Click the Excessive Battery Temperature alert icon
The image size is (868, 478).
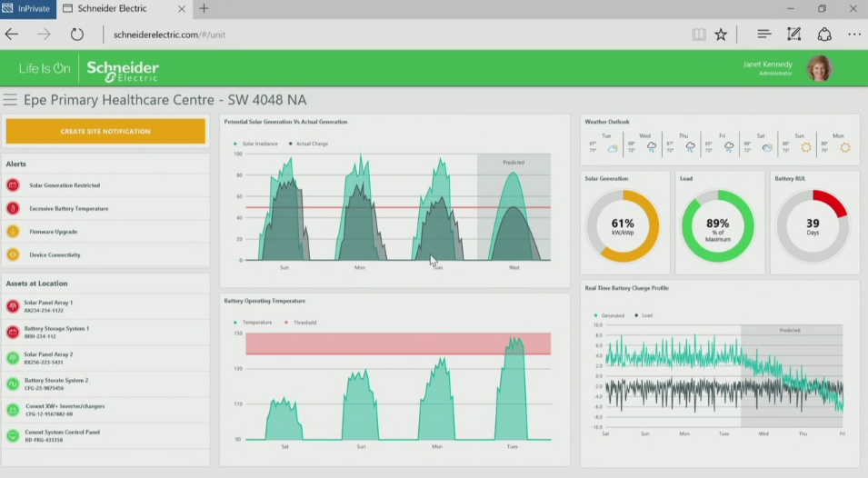click(x=13, y=209)
